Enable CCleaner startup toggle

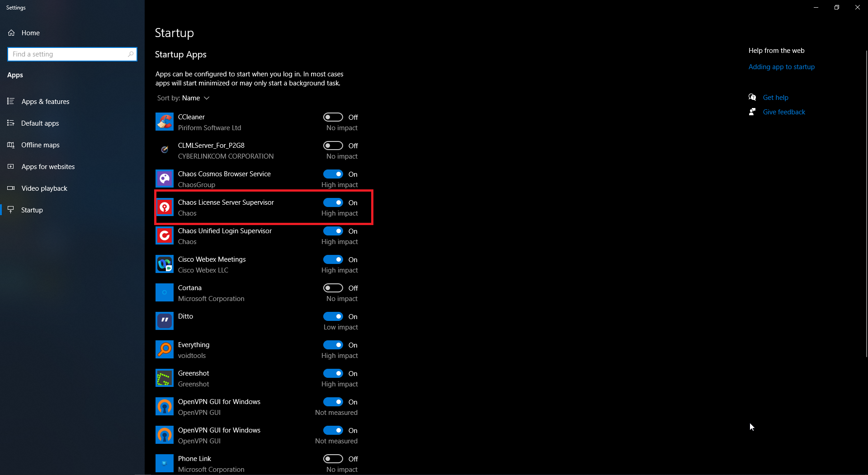pyautogui.click(x=333, y=117)
